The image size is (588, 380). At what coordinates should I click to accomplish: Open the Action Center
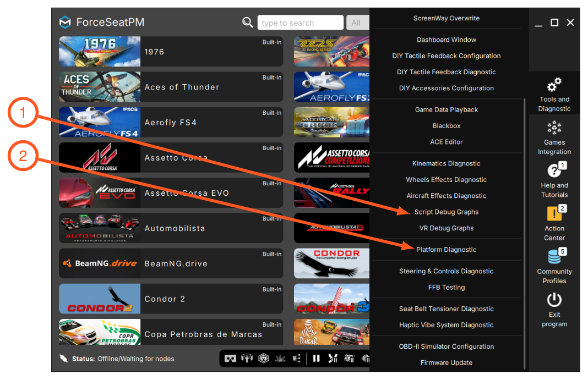pos(554,223)
